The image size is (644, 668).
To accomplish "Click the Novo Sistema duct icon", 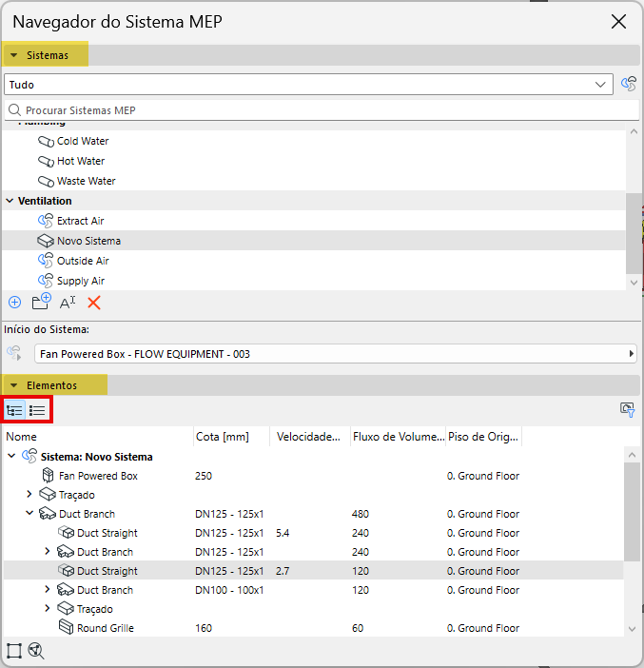I will (46, 241).
